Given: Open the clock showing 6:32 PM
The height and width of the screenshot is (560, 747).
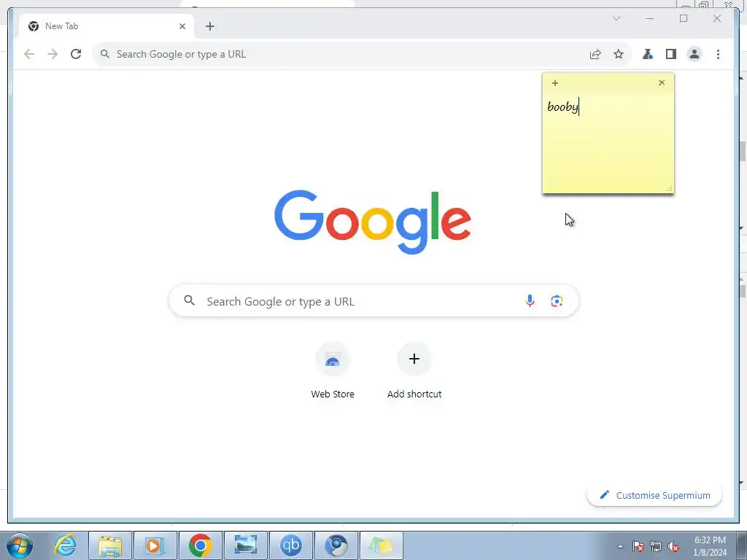Looking at the screenshot, I should click(x=710, y=546).
